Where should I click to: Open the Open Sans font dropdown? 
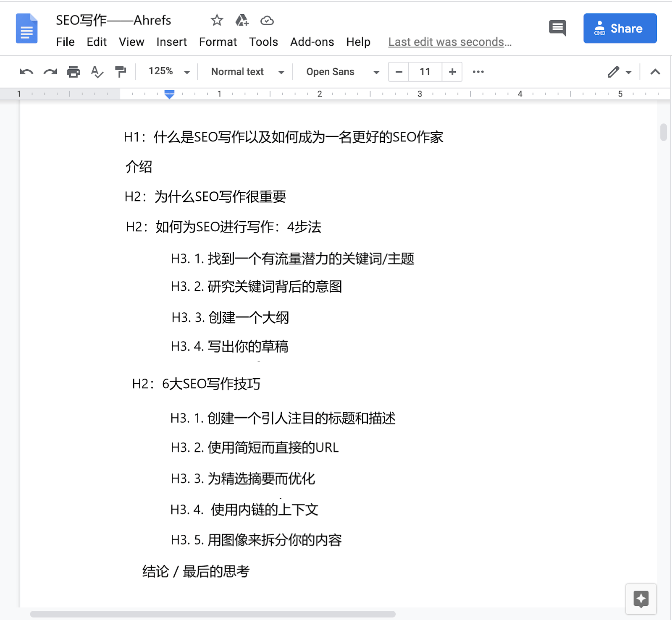click(342, 72)
